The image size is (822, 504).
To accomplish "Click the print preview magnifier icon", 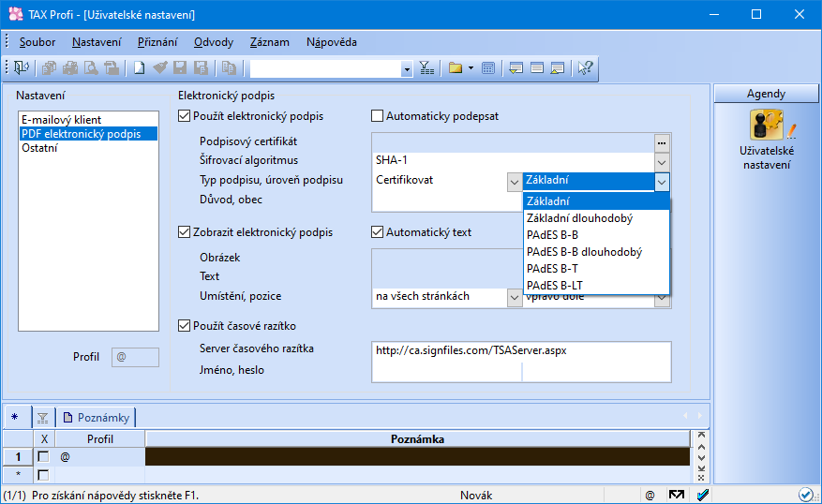I will click(91, 68).
